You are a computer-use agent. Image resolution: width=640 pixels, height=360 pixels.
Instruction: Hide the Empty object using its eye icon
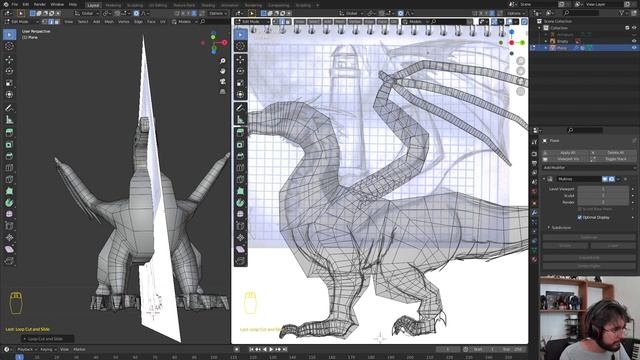point(634,41)
